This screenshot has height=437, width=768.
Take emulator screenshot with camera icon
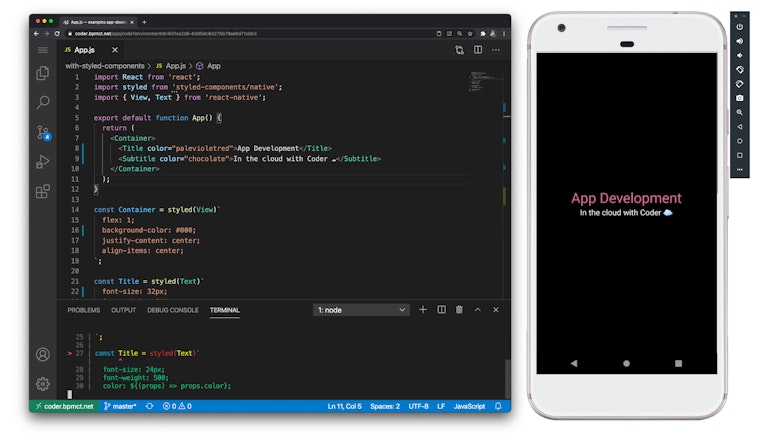[x=740, y=98]
